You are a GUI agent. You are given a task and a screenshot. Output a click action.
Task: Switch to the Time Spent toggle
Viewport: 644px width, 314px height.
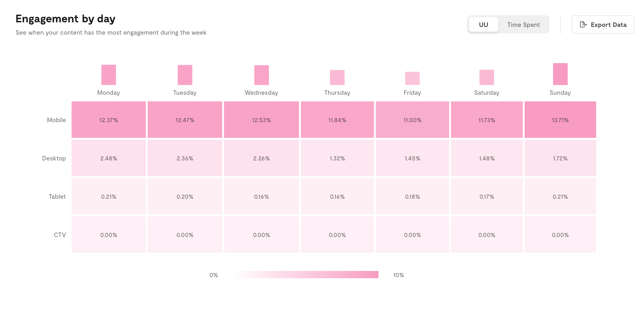coord(523,25)
